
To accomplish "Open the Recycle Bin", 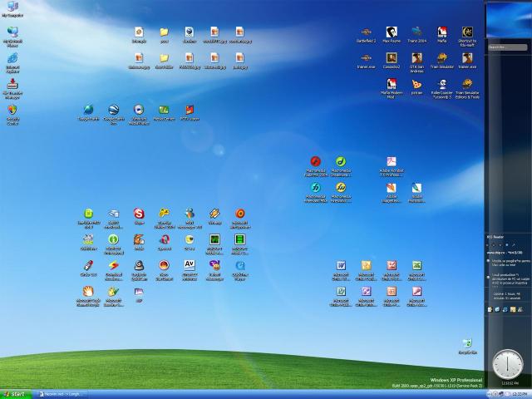I will click(x=467, y=347).
